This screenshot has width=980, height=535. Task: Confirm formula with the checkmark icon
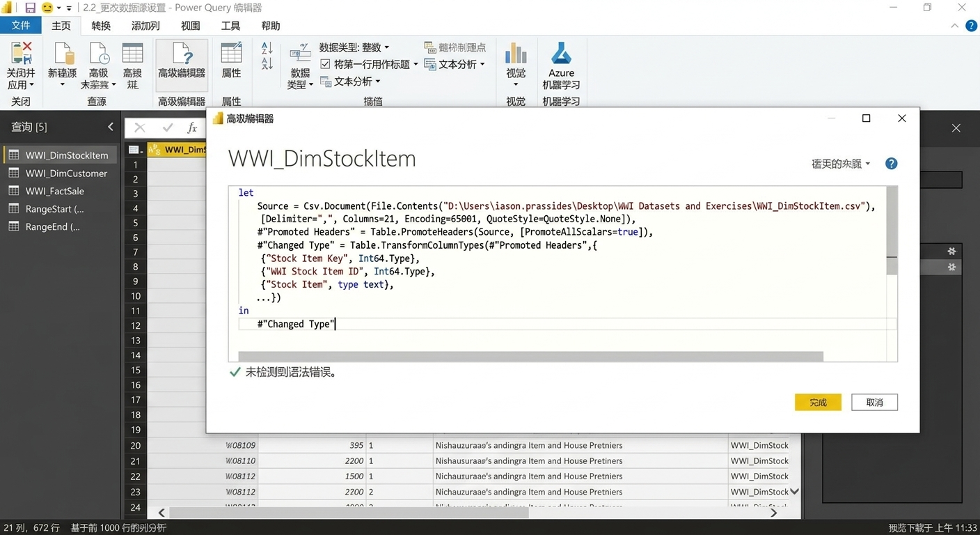[167, 127]
